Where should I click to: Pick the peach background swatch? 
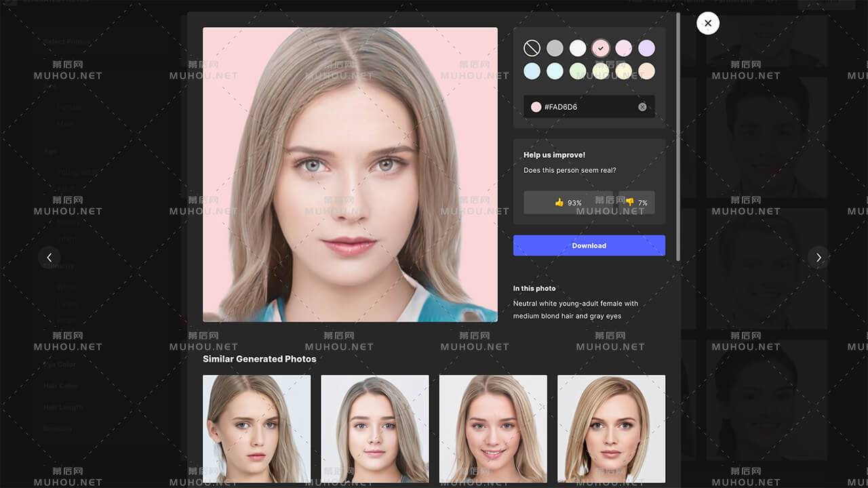click(646, 71)
